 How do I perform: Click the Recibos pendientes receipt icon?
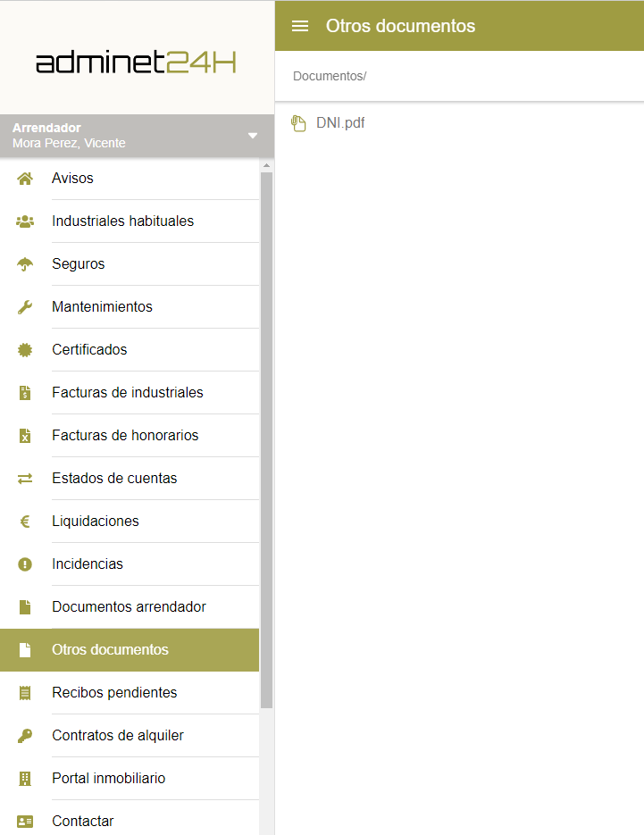(25, 693)
